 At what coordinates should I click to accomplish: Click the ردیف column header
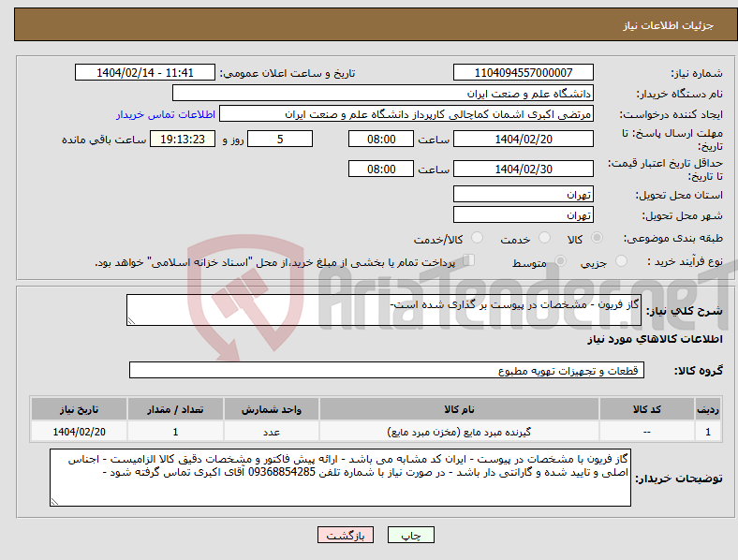click(x=708, y=409)
